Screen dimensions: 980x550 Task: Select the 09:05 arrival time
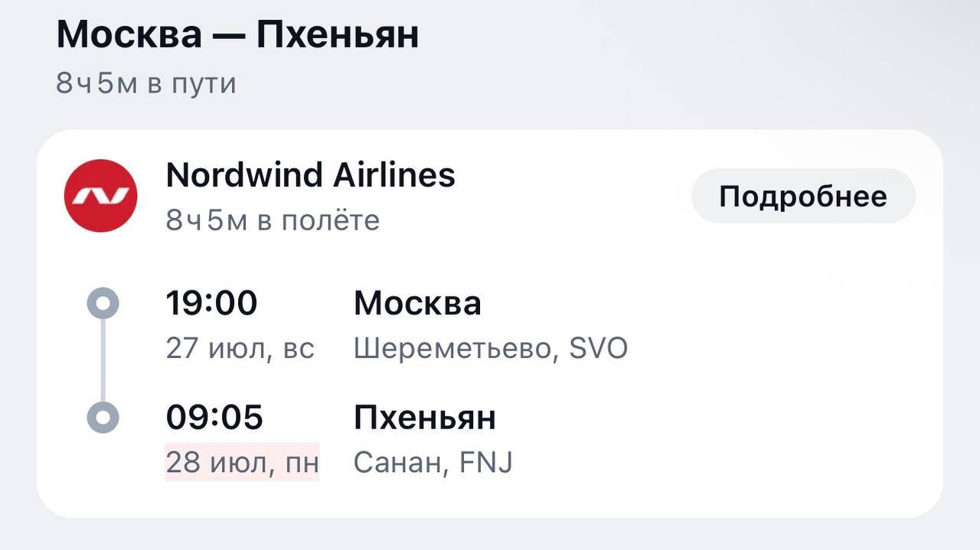(x=214, y=418)
